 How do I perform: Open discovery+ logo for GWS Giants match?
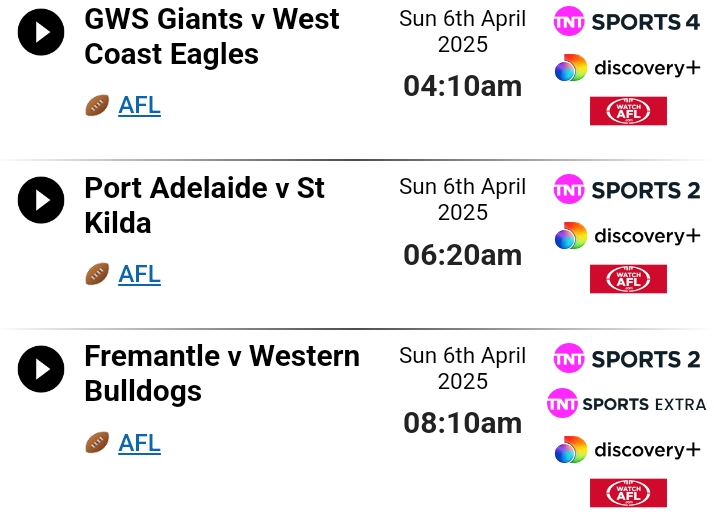pyautogui.click(x=627, y=68)
